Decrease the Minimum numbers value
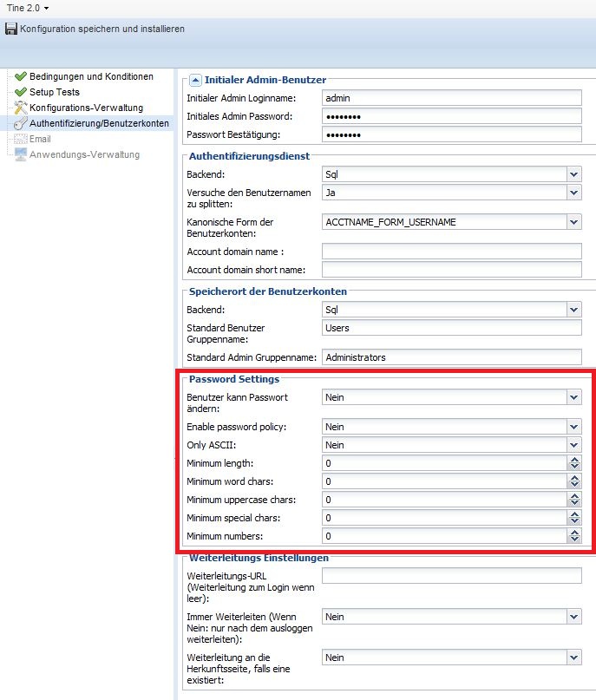596x700 pixels. 573,540
